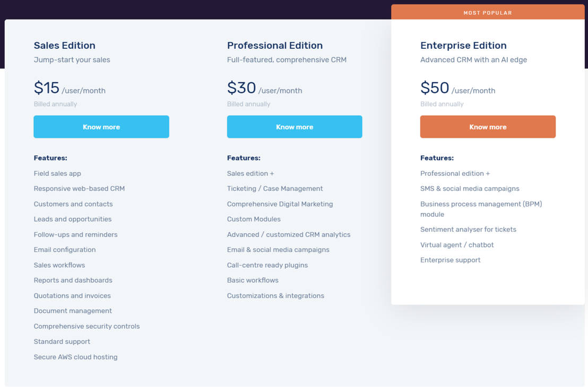Viewport: 588px width, 391px height.
Task: Click the Features: label in Enterprise Edition
Action: tap(437, 158)
